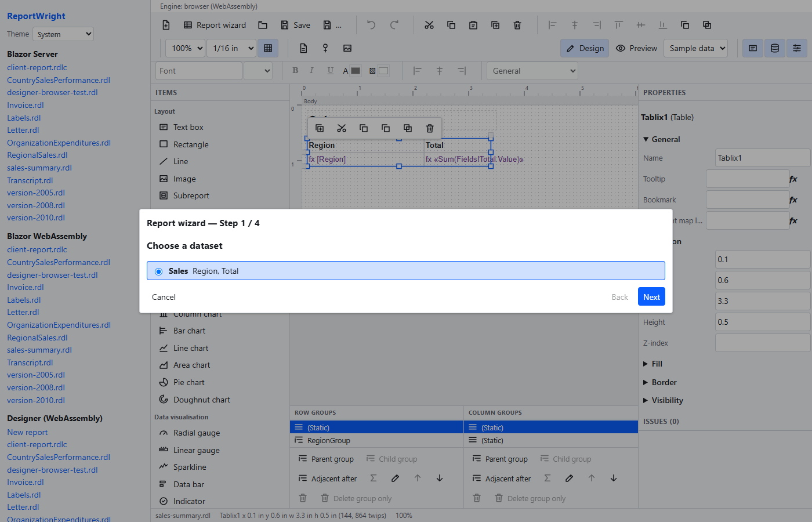The image size is (812, 522).
Task: Click the Next button in wizard
Action: (651, 297)
